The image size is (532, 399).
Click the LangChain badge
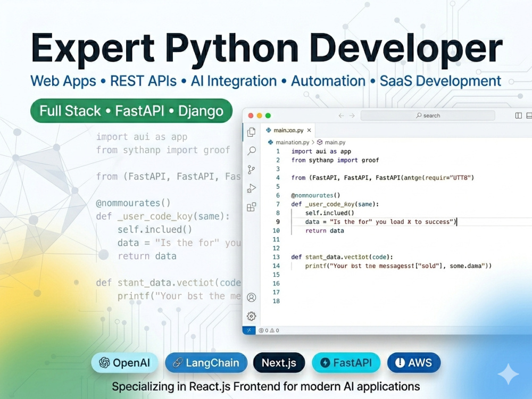pyautogui.click(x=206, y=363)
